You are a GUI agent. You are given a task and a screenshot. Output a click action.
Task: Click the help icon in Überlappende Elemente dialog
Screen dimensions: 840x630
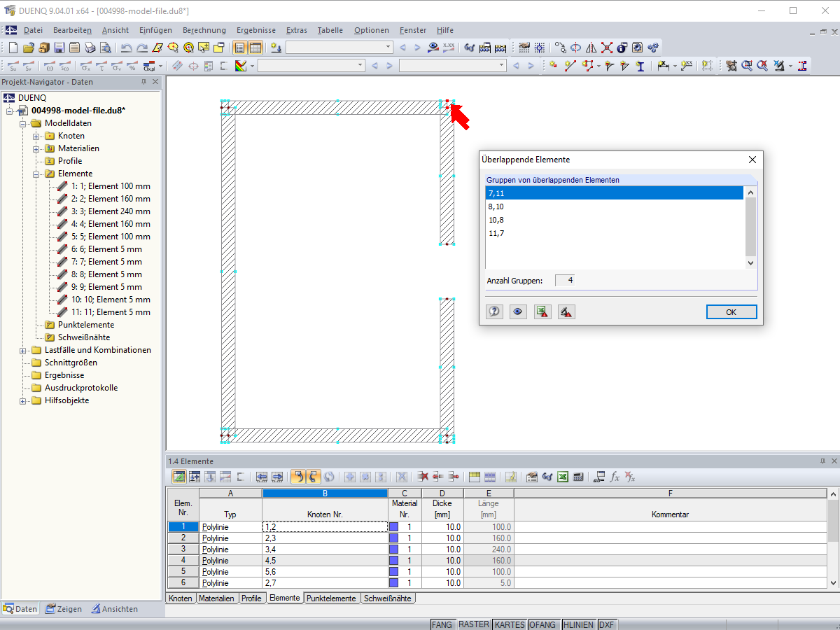pos(495,312)
